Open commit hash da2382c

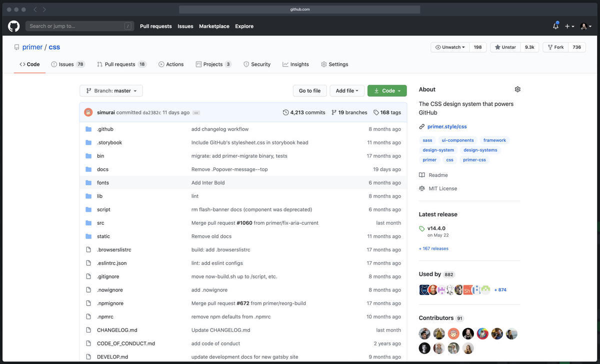click(x=151, y=113)
